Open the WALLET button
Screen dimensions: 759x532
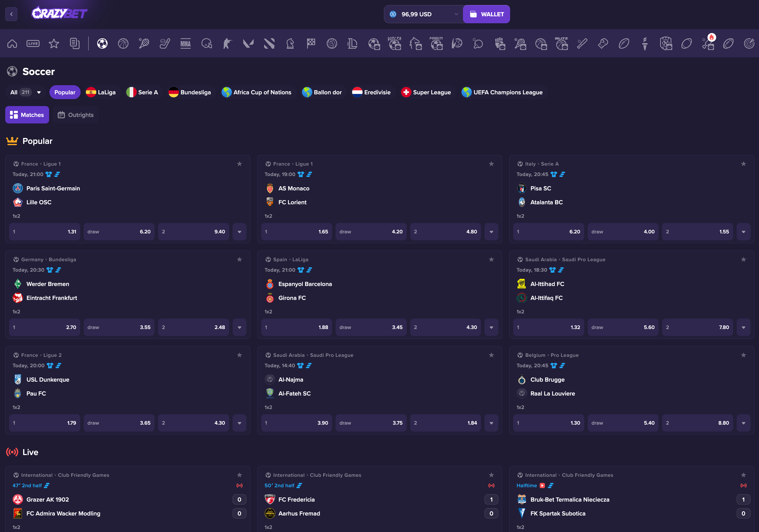[486, 14]
